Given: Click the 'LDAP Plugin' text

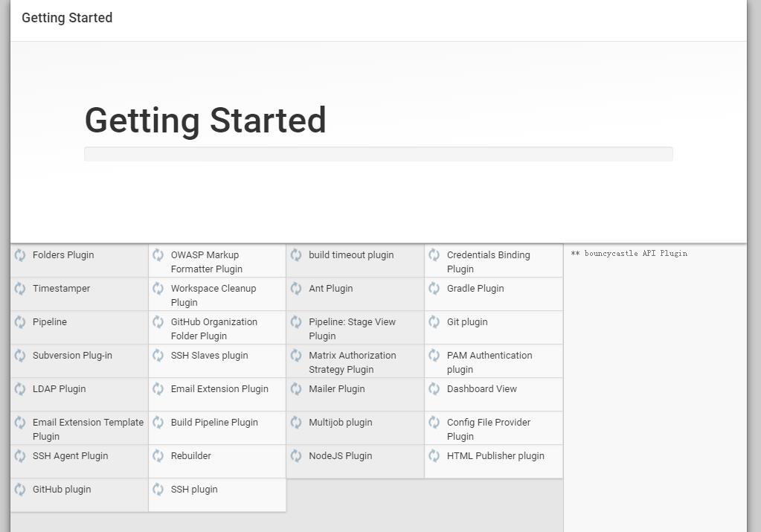Looking at the screenshot, I should [x=60, y=389].
